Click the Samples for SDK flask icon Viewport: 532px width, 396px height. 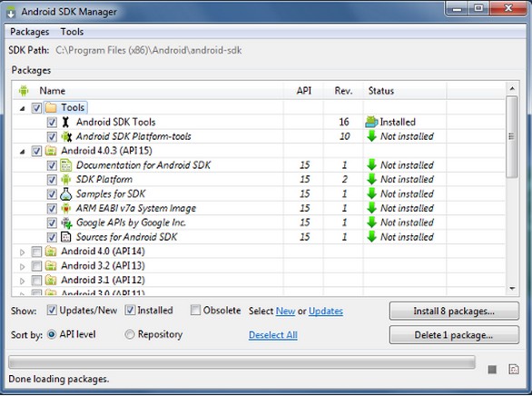(66, 194)
